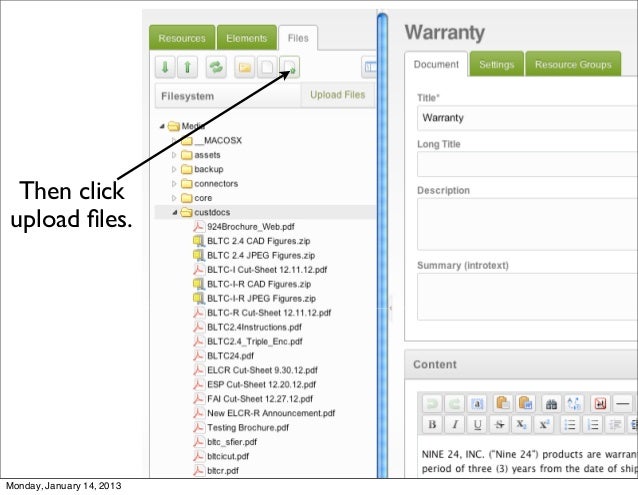Click paste from Word icon
Image resolution: width=638 pixels, height=495 pixels.
(x=525, y=404)
